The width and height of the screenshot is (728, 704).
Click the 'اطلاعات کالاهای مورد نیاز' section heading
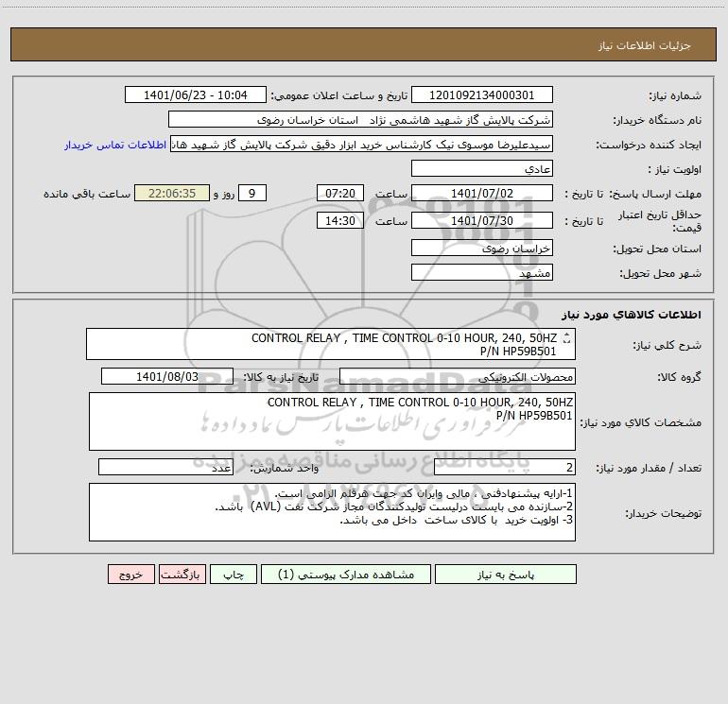coord(631,315)
